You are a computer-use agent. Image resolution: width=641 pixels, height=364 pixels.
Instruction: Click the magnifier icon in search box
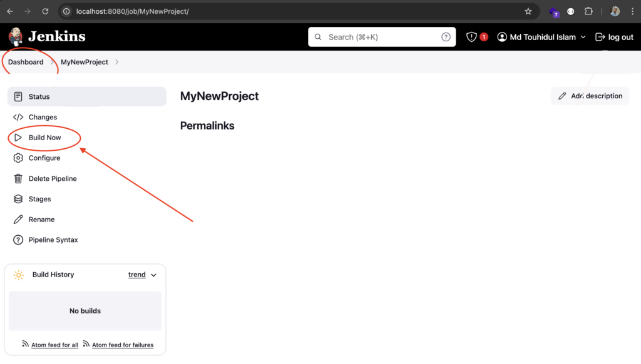[x=318, y=37]
